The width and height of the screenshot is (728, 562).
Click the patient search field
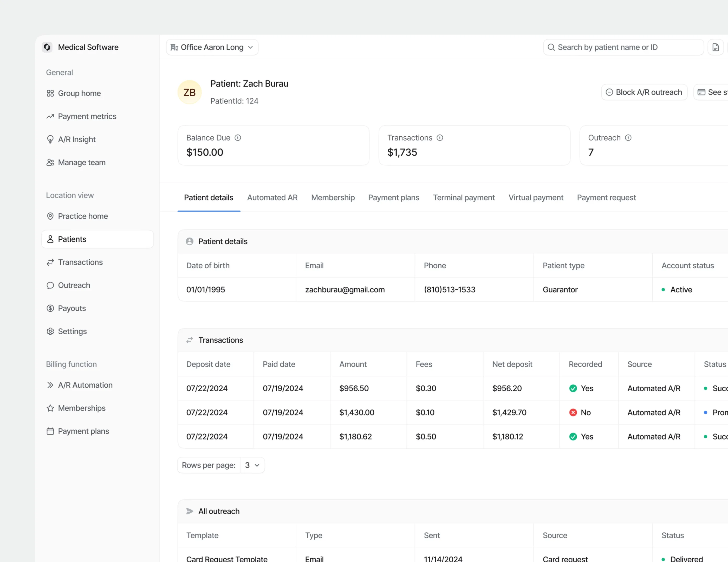pyautogui.click(x=623, y=47)
